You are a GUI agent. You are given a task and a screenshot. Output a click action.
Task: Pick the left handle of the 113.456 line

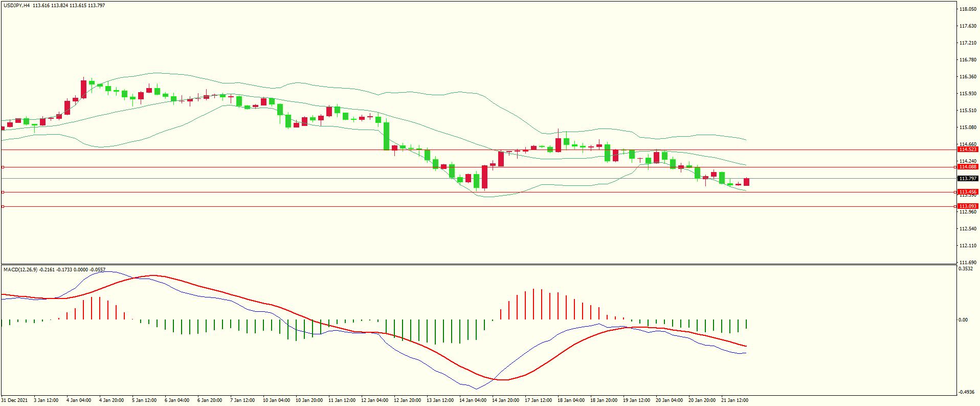[3, 192]
